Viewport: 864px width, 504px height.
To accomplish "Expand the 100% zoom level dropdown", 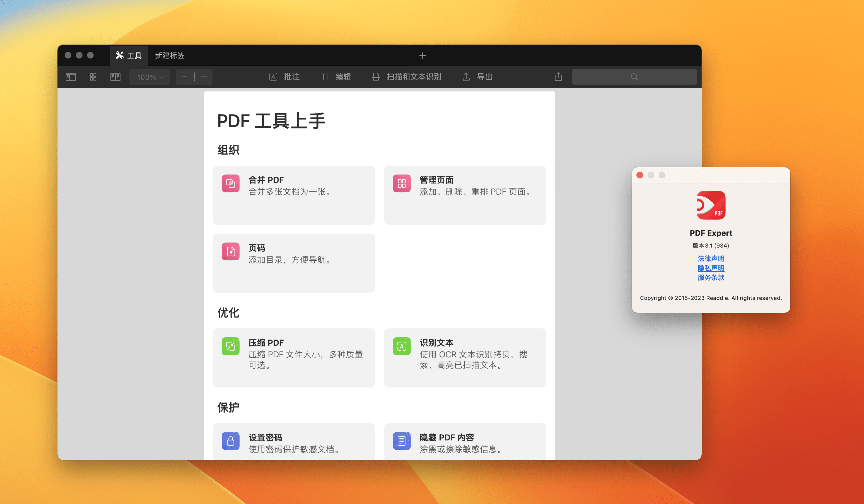I will click(x=149, y=77).
